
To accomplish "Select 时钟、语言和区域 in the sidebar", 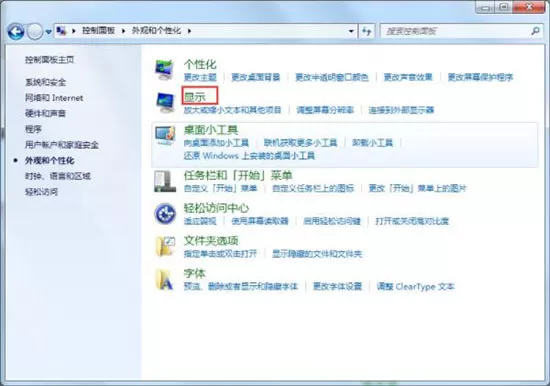I will (x=58, y=176).
